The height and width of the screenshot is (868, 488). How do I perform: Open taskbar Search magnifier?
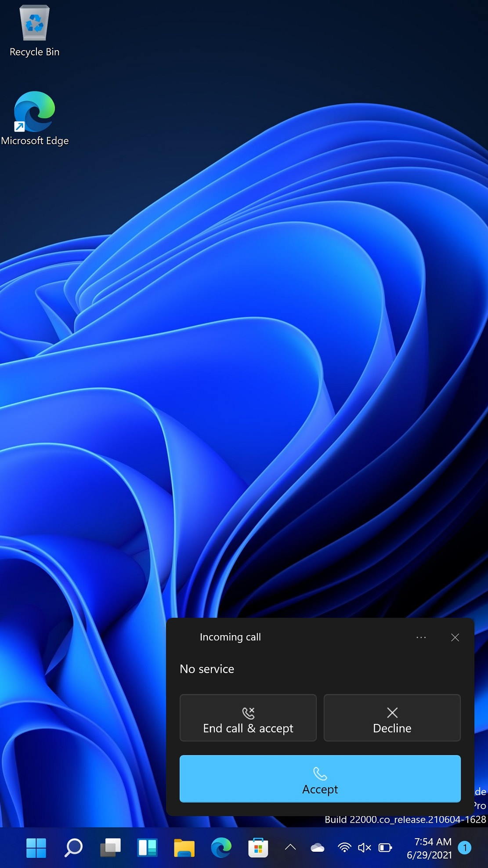pyautogui.click(x=73, y=847)
